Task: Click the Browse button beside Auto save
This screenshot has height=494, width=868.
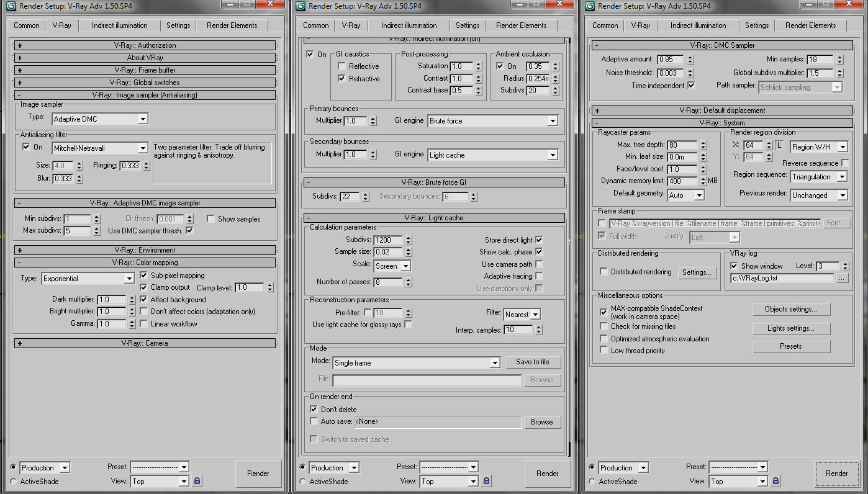Action: pos(541,422)
